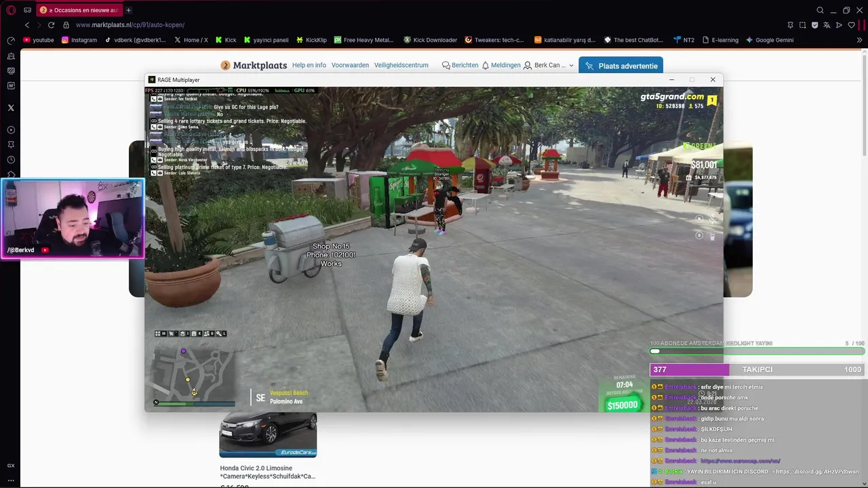Image resolution: width=868 pixels, height=488 pixels.
Task: Open The best ChatBot bookmark
Action: tap(633, 40)
